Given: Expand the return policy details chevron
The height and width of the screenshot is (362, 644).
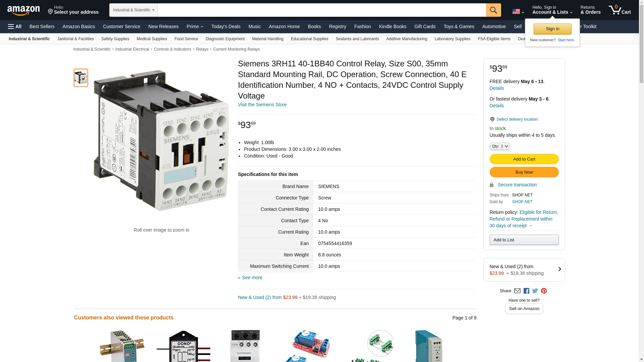Looking at the screenshot, I should tap(531, 226).
